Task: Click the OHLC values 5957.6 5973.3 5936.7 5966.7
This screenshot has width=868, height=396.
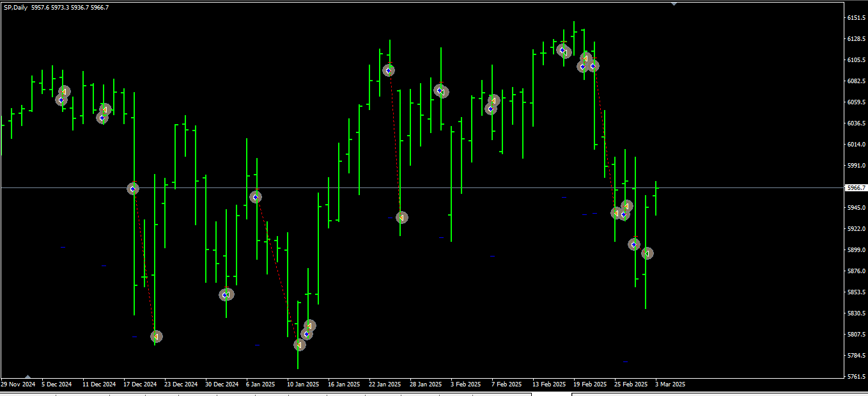Action: [x=70, y=8]
